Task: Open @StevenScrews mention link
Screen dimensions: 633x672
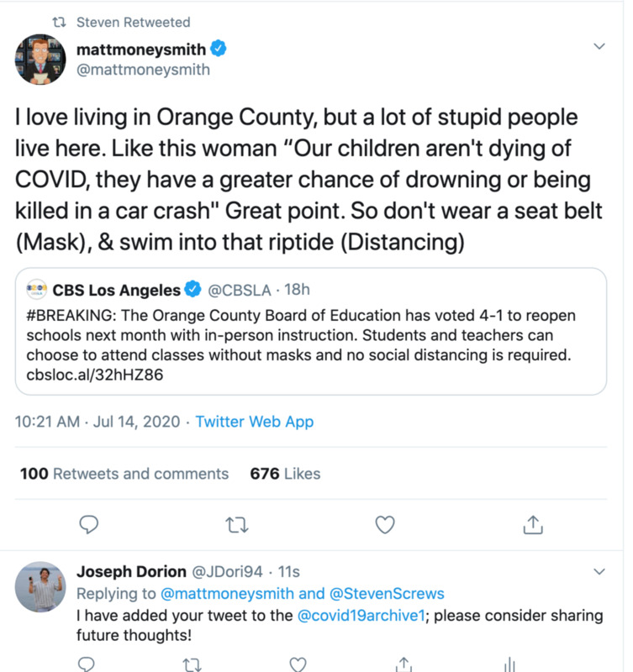Action: pyautogui.click(x=386, y=594)
